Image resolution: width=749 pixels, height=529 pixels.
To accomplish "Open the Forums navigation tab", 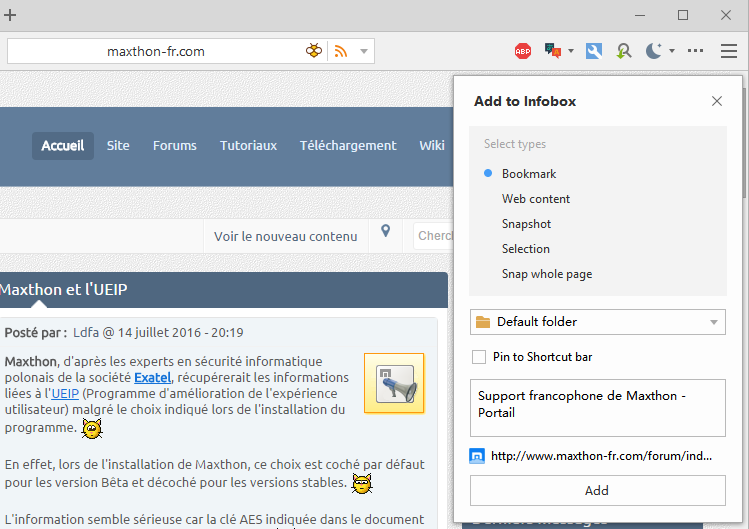I will click(174, 146).
